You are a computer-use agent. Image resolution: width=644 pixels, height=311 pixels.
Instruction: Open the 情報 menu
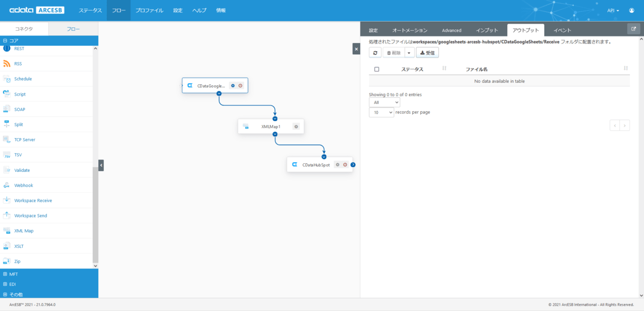tap(221, 10)
